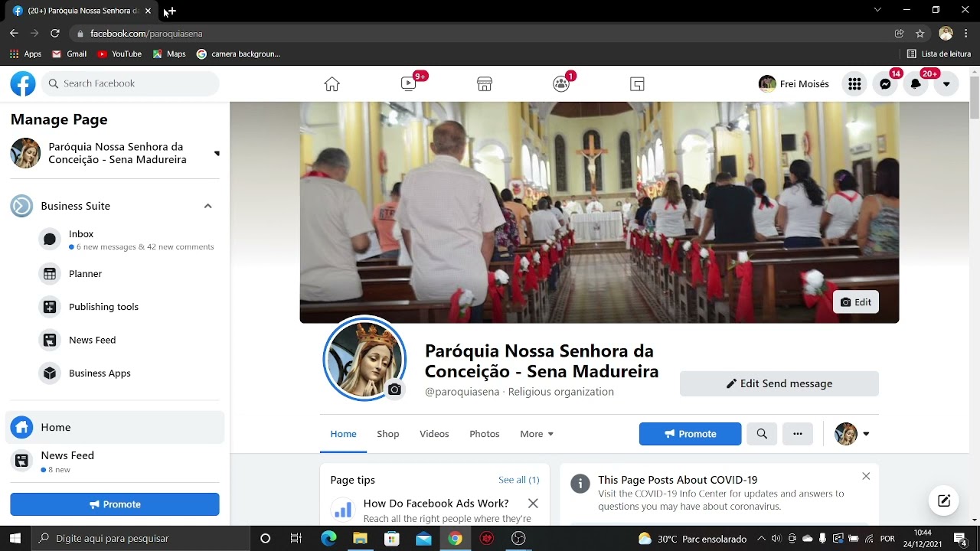
Task: Select the Shop page tab
Action: [388, 434]
